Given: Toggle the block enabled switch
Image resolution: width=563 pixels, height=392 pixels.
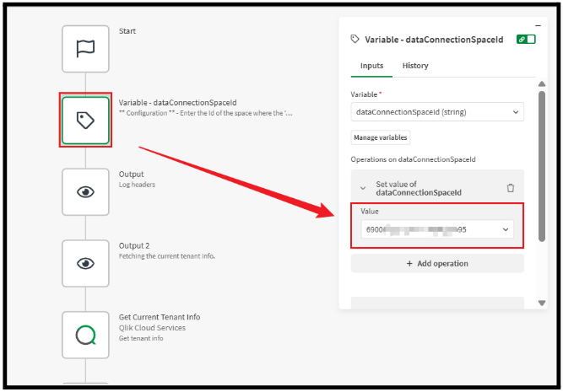Looking at the screenshot, I should pos(527,39).
